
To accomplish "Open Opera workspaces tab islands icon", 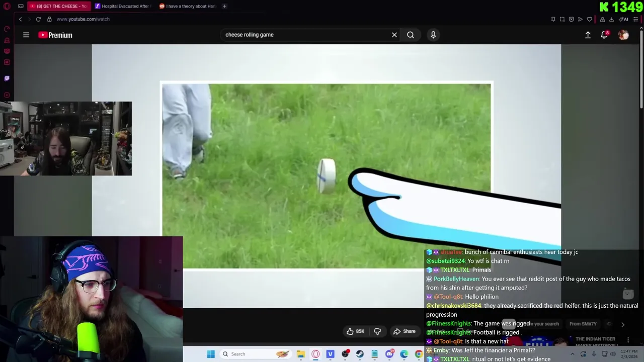I will tap(21, 6).
